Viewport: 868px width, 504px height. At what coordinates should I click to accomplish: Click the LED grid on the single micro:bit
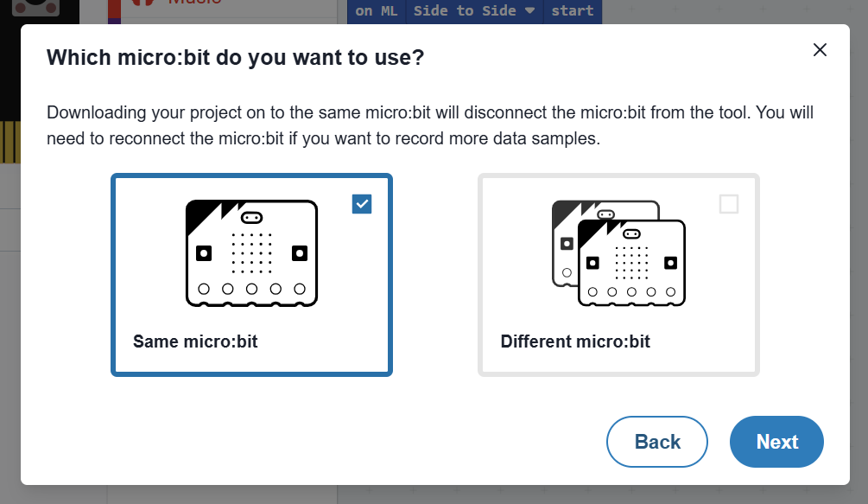(251, 249)
